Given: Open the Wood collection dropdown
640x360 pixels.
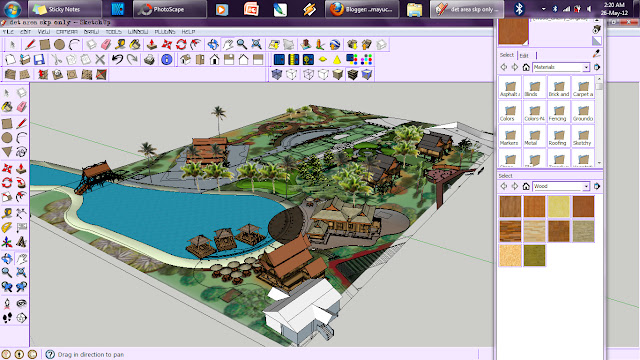Looking at the screenshot, I should point(561,186).
